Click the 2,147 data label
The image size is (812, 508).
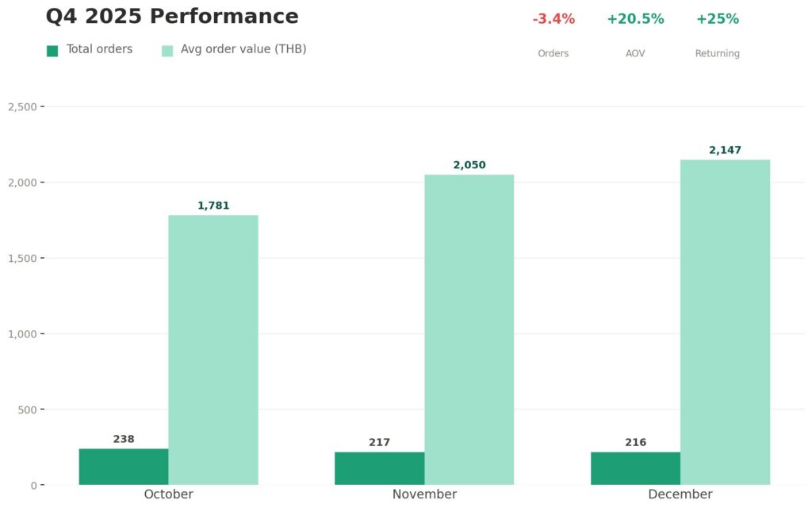coord(725,150)
